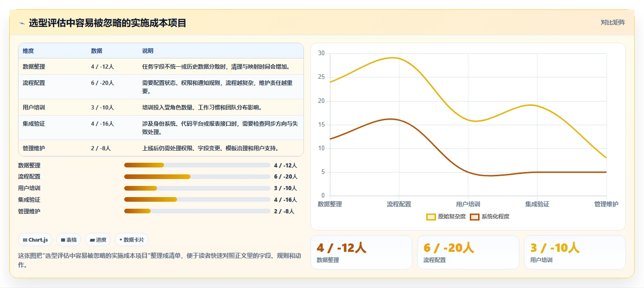Viewport: 644px width, 288px height.
Task: Click the 6 / -20人 value beside the progress bar
Action: pos(286,177)
